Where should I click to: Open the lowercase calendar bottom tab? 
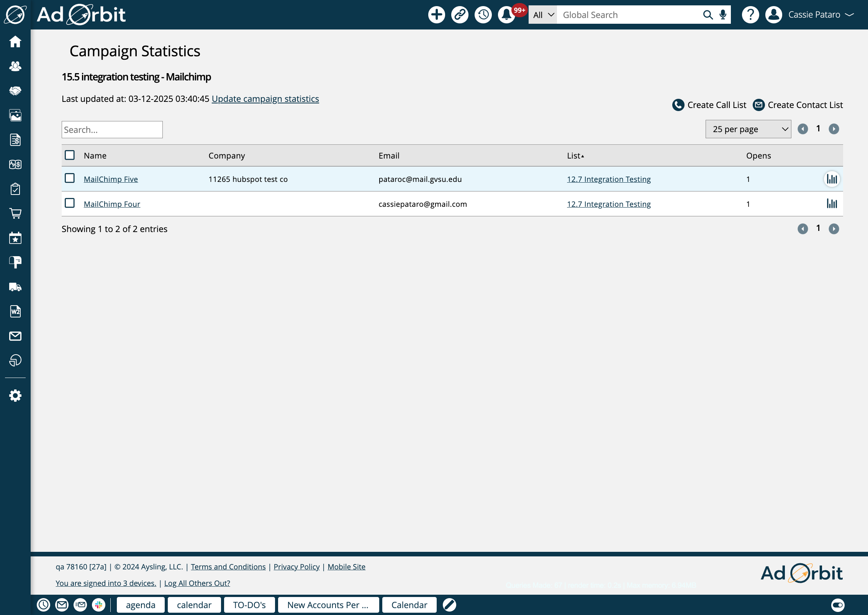click(194, 605)
